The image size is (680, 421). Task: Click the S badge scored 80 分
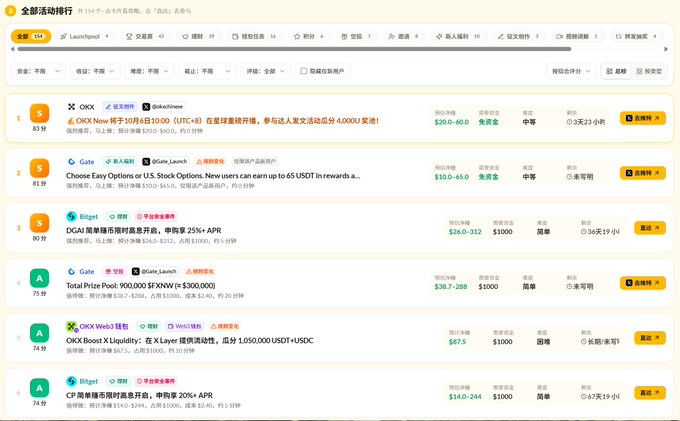(39, 223)
